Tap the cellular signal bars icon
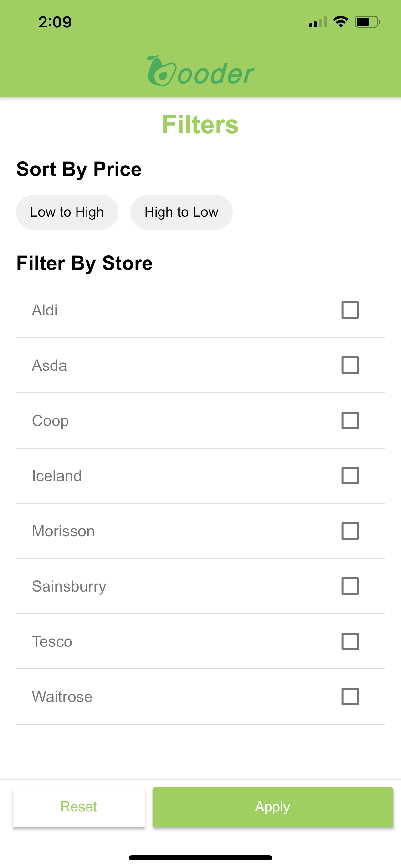Image resolution: width=401 pixels, height=868 pixels. click(318, 22)
